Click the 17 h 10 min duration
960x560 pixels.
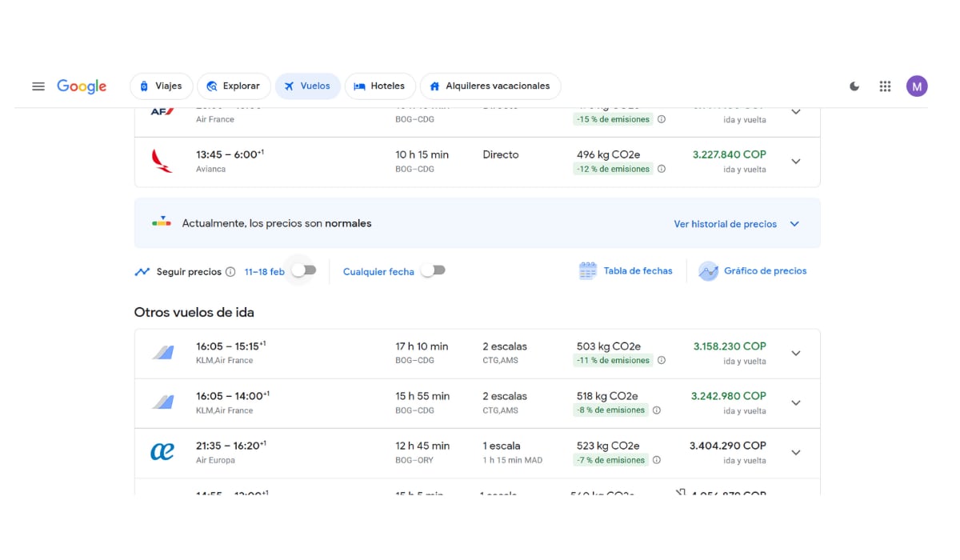[422, 346]
